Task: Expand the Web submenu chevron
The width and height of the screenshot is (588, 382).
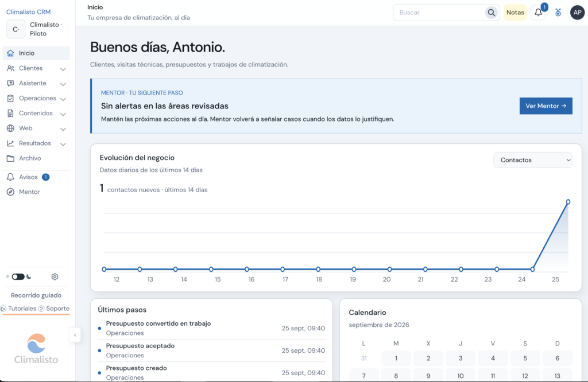Action: (63, 129)
